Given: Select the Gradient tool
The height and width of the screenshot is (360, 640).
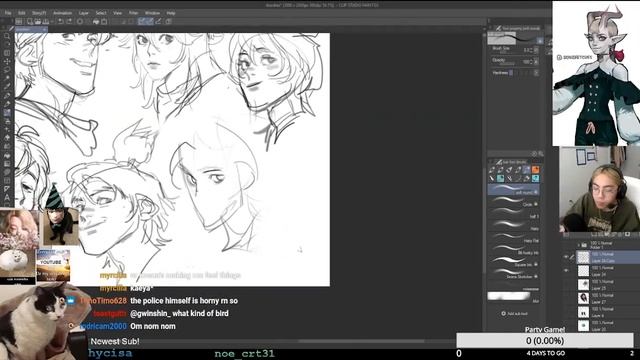Looking at the screenshot, I should click(x=7, y=164).
